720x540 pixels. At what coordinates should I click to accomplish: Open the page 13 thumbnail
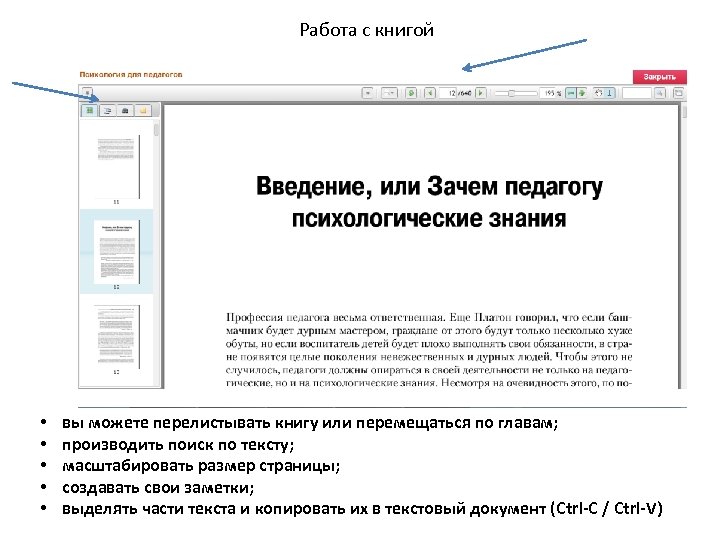117,337
